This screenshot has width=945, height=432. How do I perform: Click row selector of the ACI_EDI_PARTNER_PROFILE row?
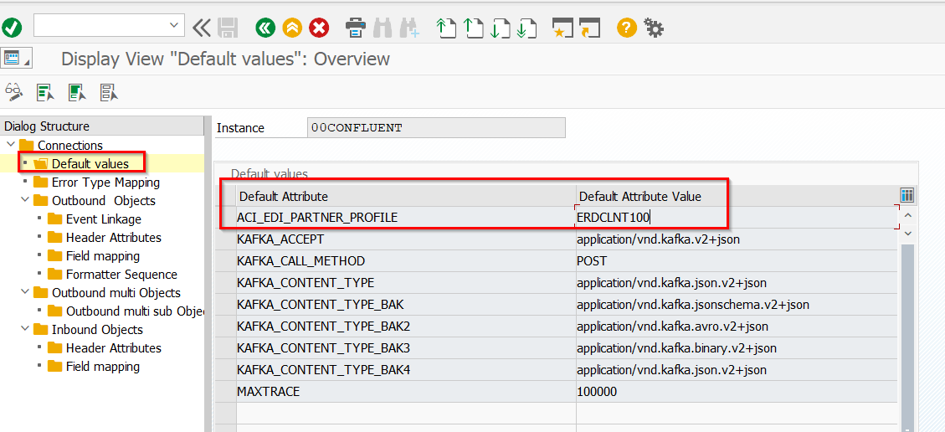click(226, 218)
